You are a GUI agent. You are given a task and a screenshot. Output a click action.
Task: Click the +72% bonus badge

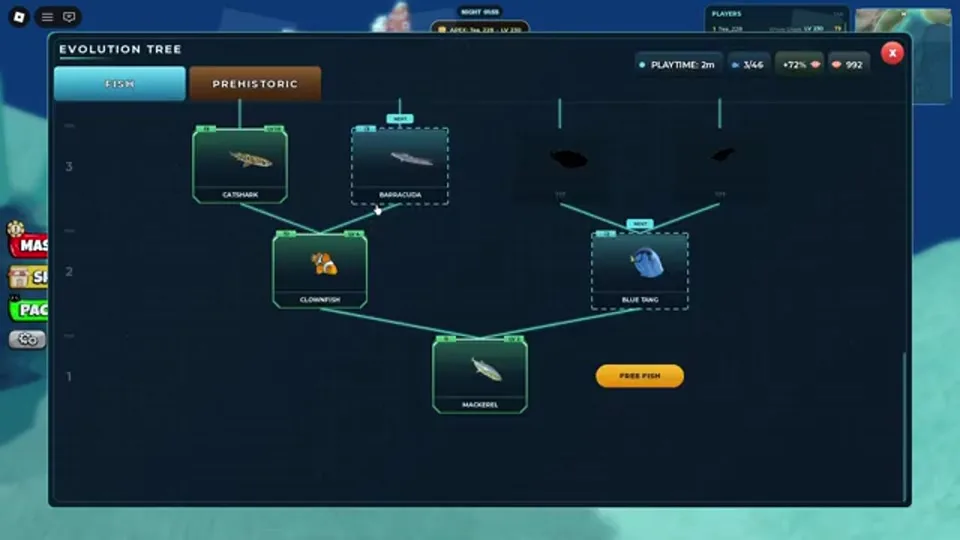800,64
